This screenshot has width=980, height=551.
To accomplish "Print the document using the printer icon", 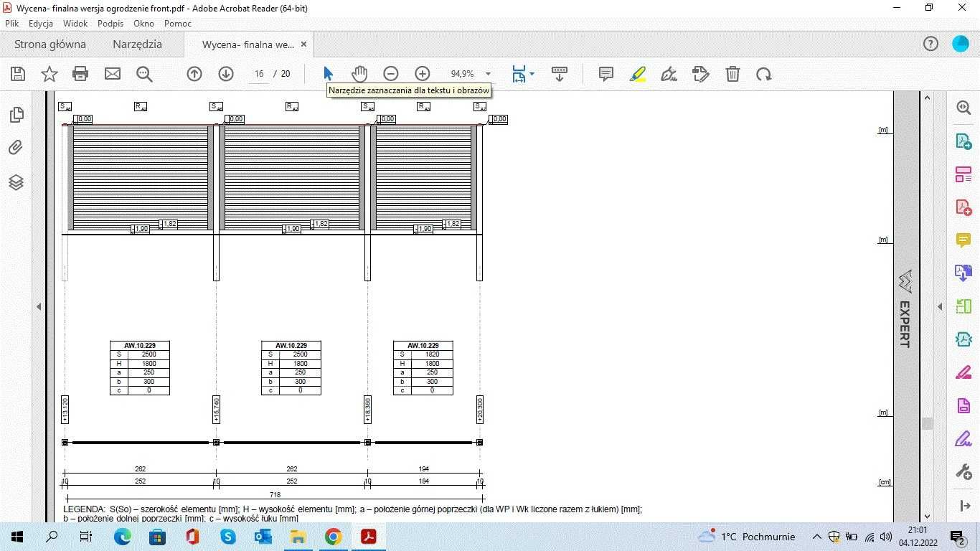I will point(80,74).
